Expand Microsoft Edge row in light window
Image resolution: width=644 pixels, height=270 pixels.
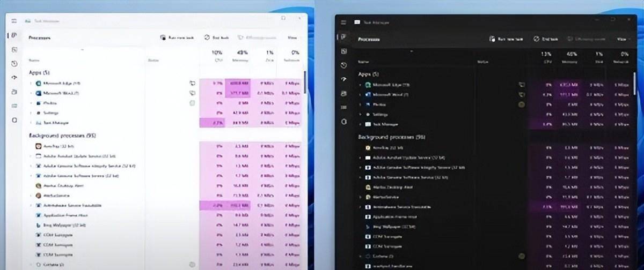[x=31, y=83]
